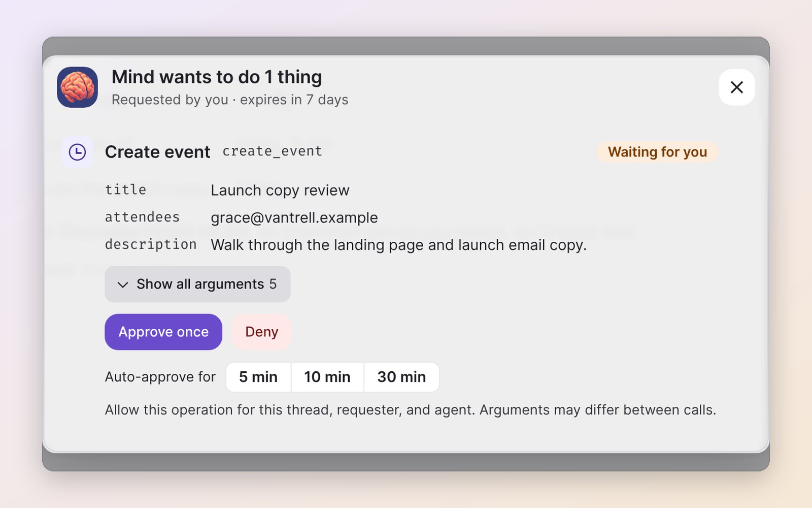This screenshot has width=812, height=508.
Task: Click the description argument label
Action: pyautogui.click(x=151, y=244)
